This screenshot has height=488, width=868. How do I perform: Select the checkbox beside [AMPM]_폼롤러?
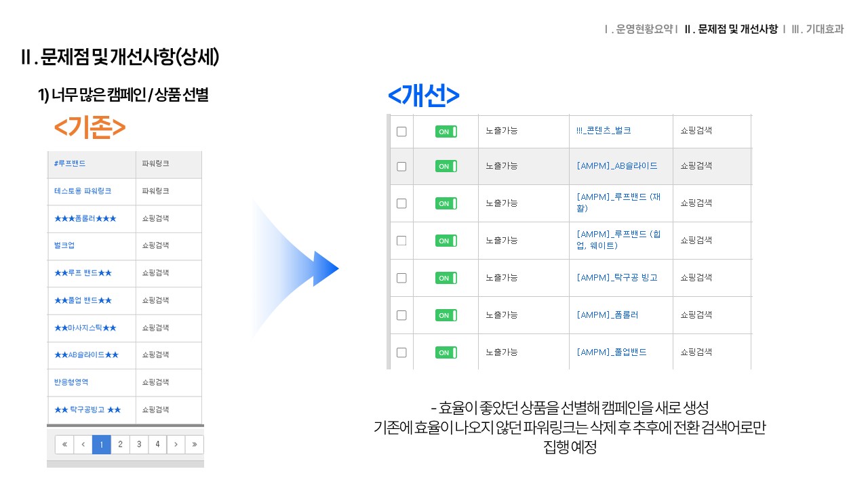coord(401,315)
